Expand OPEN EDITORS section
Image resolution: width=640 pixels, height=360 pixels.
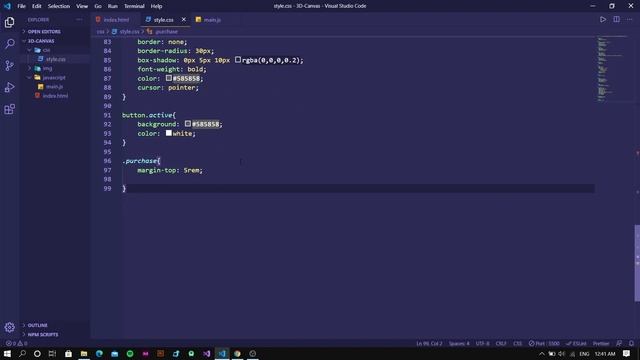(44, 31)
